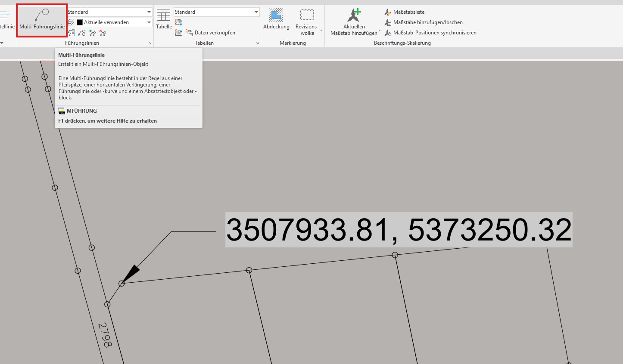This screenshot has width=623, height=364.
Task: Click Maßstab-Positionen synchronisieren icon
Action: click(x=388, y=33)
